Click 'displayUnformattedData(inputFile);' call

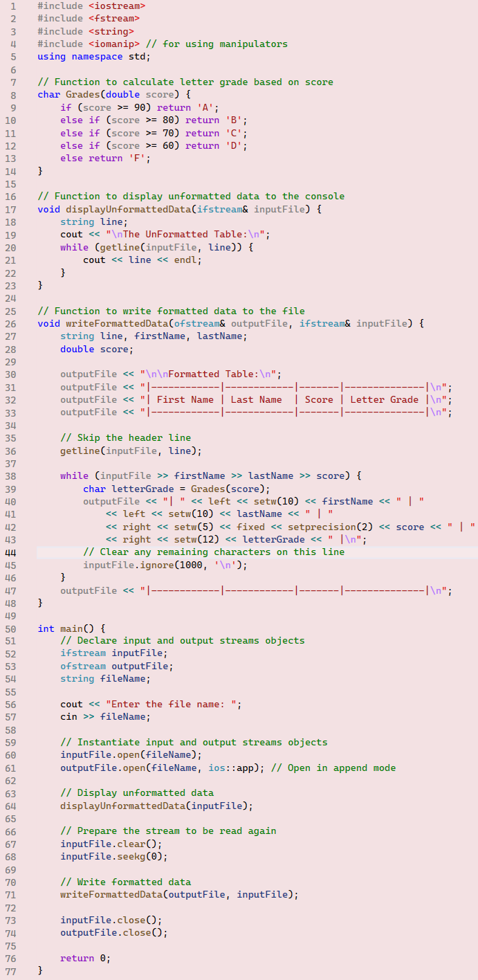point(157,806)
